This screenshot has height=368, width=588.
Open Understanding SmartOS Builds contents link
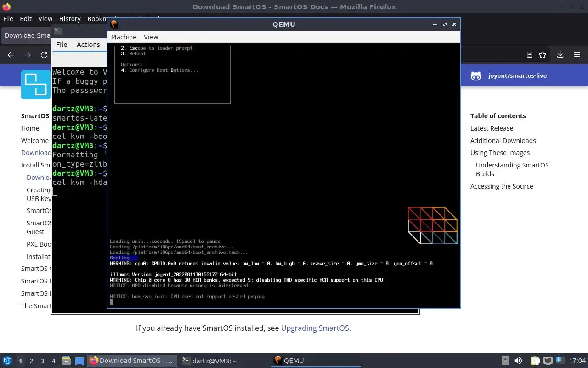click(x=512, y=169)
